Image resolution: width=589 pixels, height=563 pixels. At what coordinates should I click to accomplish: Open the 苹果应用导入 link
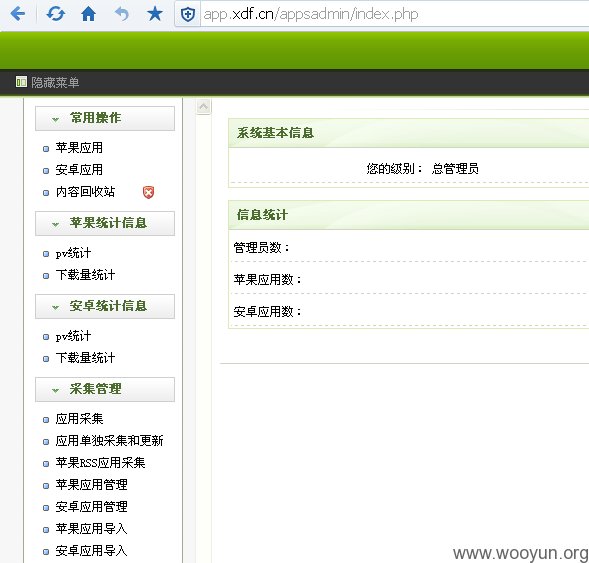click(x=91, y=529)
